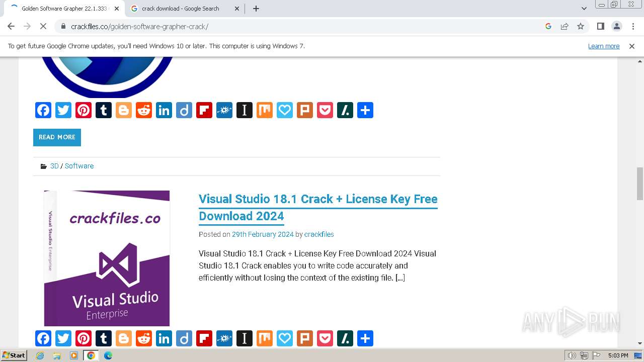Go back to previous page
644x362 pixels.
[11, 26]
